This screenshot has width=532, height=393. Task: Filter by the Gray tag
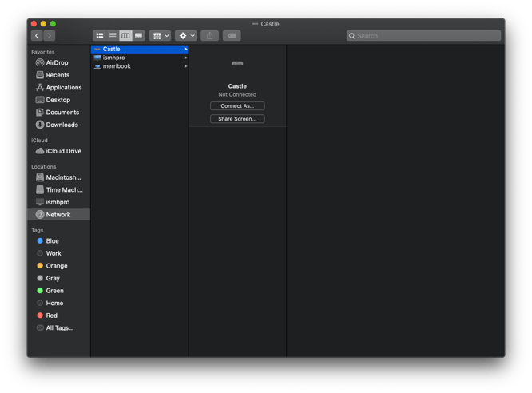tap(58, 278)
